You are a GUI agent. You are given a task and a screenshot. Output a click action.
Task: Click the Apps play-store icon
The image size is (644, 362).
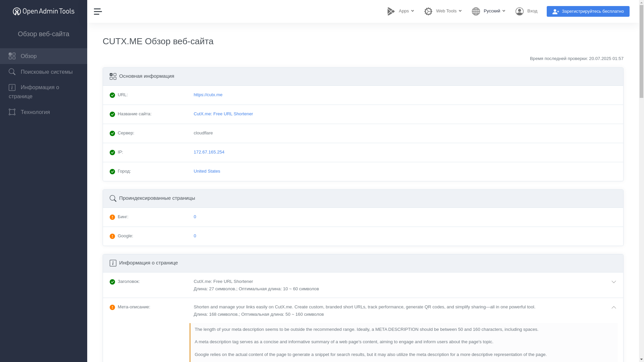391,11
